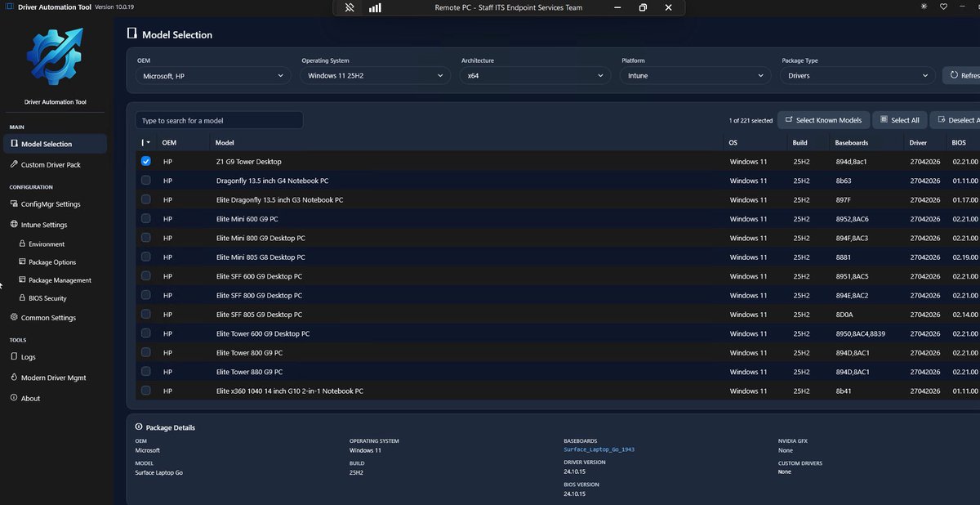
Task: Click the Surface_Laptop_Go_1943 baseboard link
Action: 599,450
